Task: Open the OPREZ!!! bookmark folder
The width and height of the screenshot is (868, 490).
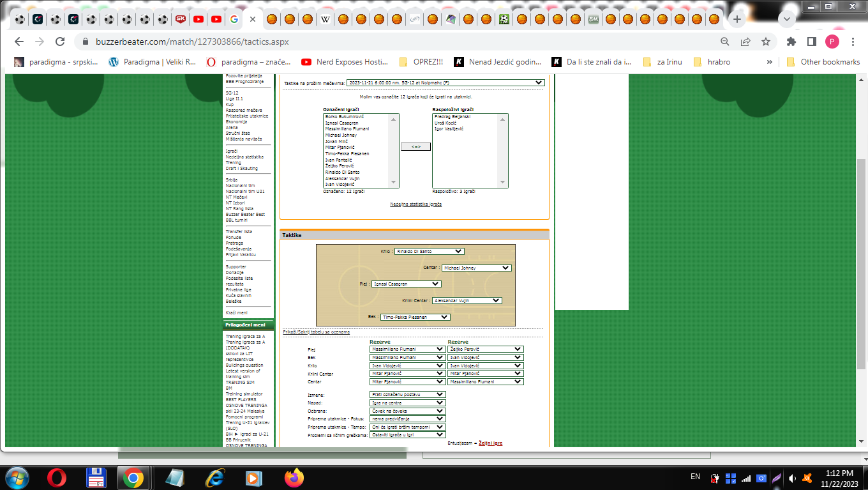Action: [421, 62]
